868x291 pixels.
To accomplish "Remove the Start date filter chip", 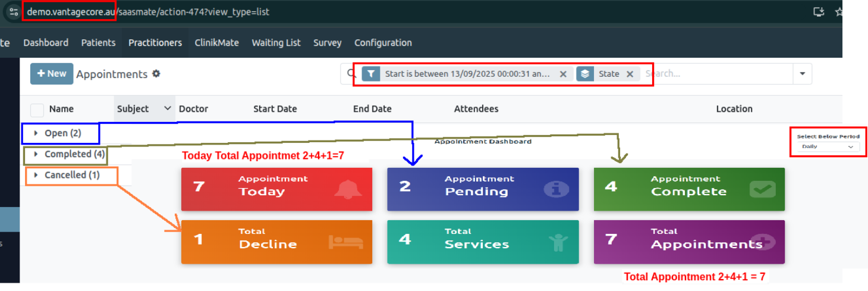I will point(563,74).
